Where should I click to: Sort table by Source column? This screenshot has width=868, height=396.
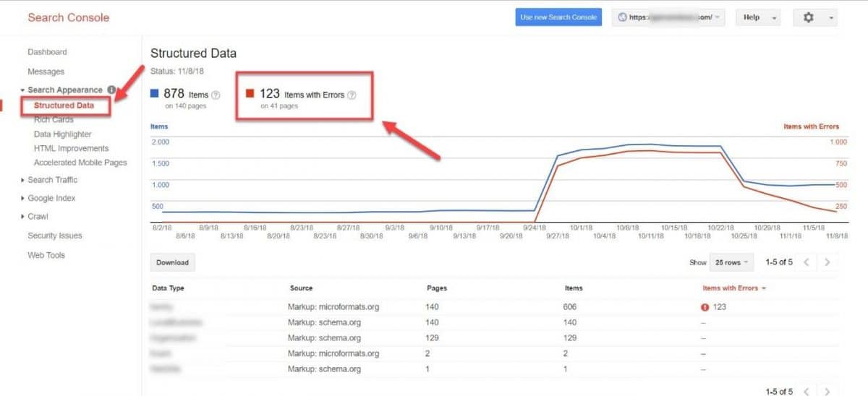point(301,288)
